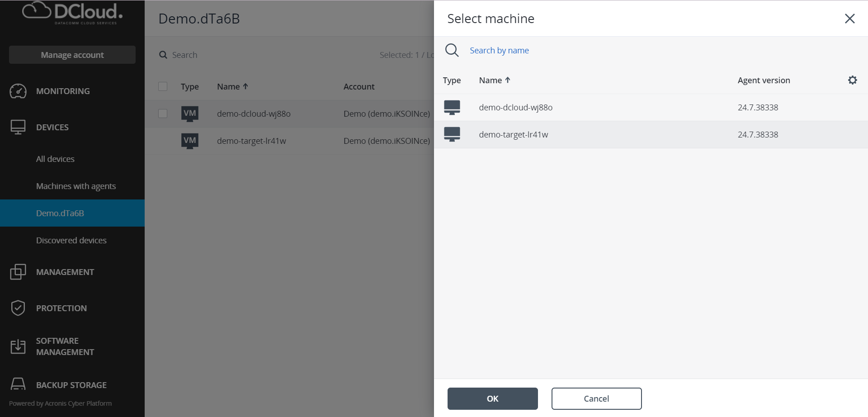
Task: Click the demo-dcloud-wj88o machine icon in dialog
Action: click(452, 107)
